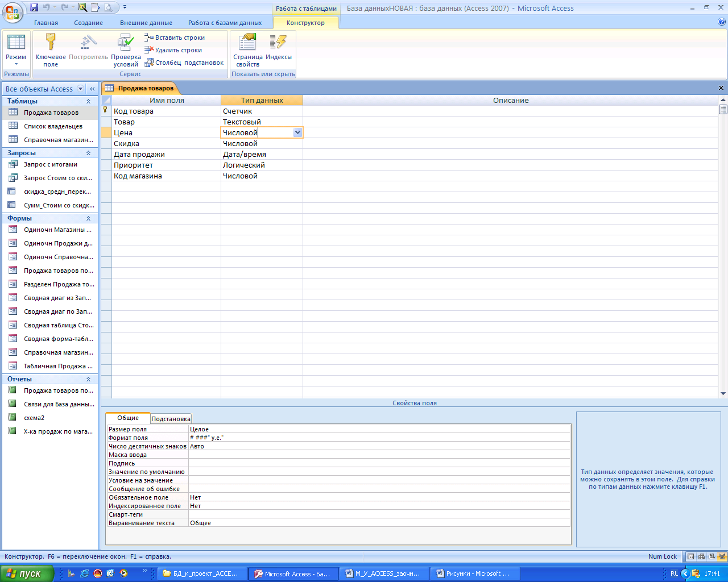Viewport: 728px width, 582px height.
Task: Run Проверка условий validation test
Action: 126,50
